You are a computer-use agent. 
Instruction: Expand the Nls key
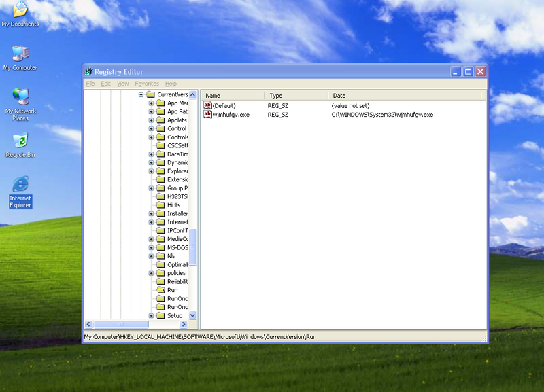(151, 256)
